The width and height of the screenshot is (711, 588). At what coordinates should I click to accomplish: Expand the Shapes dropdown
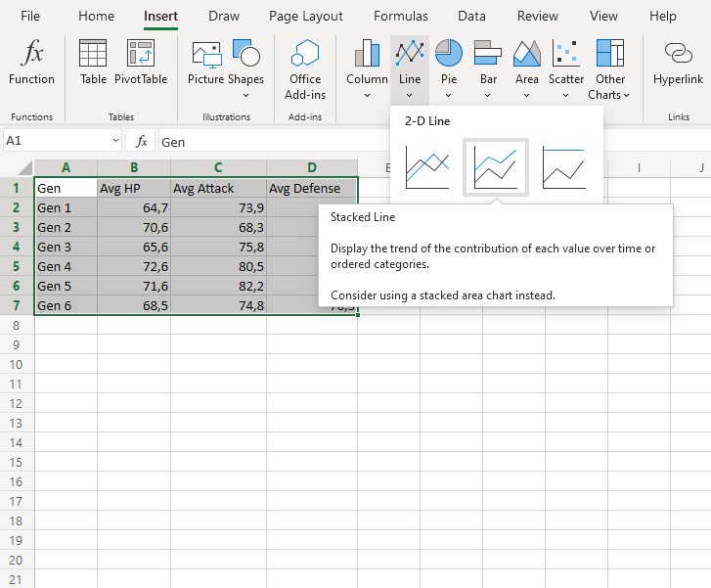245,95
